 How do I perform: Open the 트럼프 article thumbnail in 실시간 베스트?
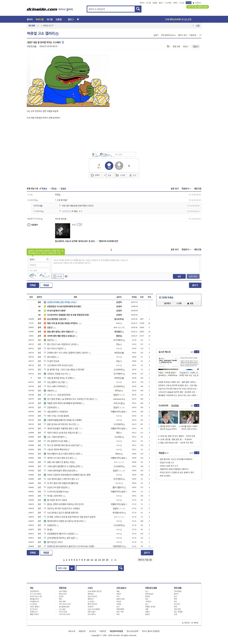tap(168, 363)
